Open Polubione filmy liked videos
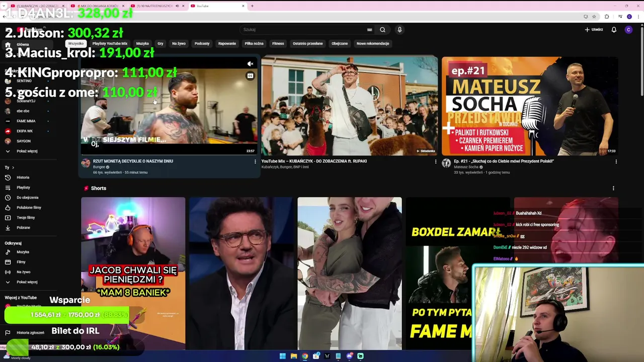Viewport: 644px width, 362px height. (x=29, y=208)
